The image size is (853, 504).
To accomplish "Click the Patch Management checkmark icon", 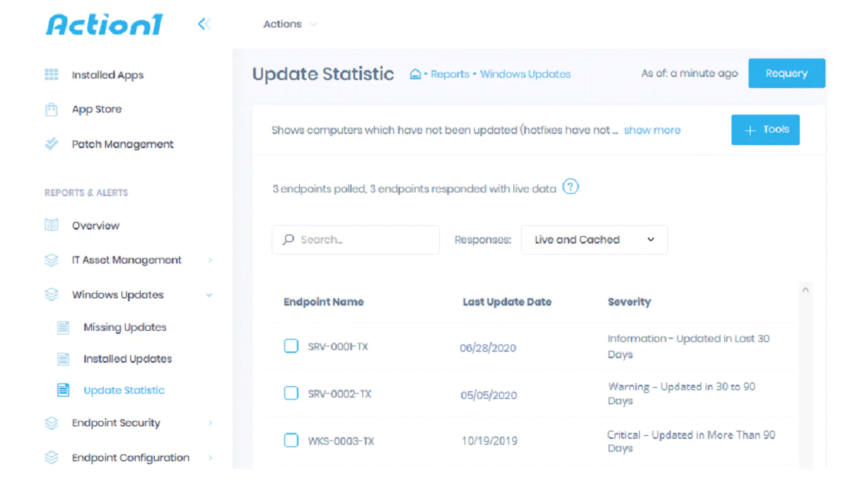I will tap(51, 144).
